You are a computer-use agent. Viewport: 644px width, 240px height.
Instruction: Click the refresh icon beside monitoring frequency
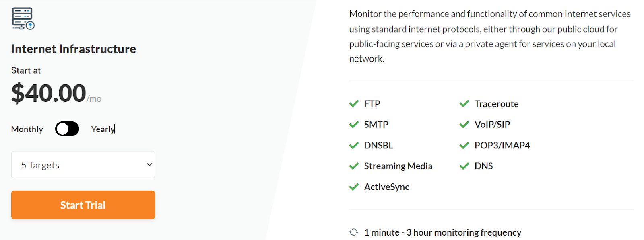point(354,232)
